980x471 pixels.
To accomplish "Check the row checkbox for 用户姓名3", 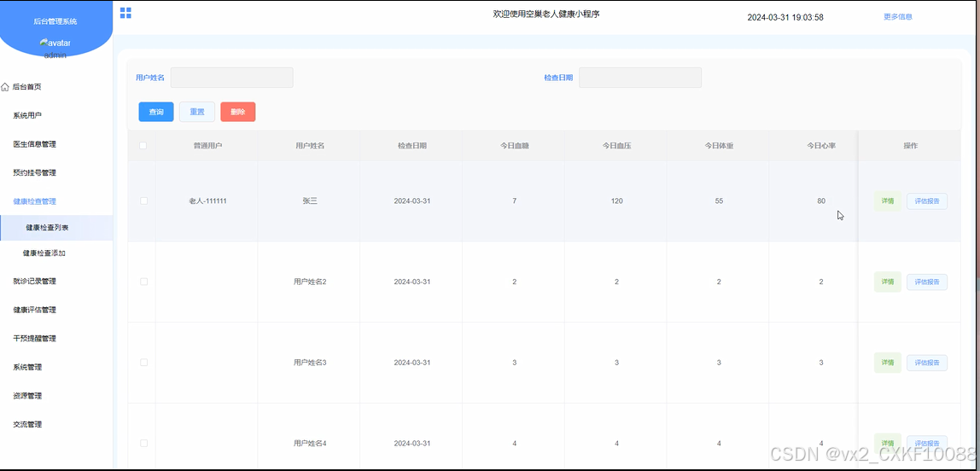I will pos(143,363).
